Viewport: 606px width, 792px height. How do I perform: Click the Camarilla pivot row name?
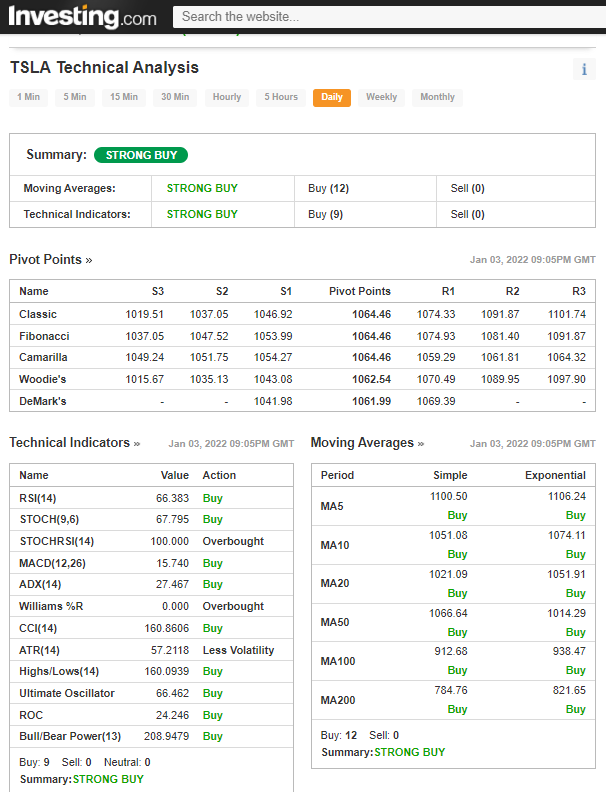(x=43, y=358)
